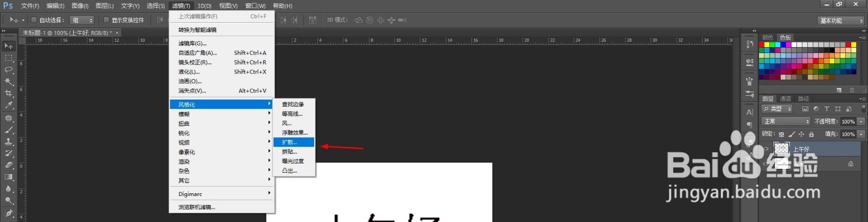
Task: Click lock image pixels brush icon
Action: tap(792, 134)
